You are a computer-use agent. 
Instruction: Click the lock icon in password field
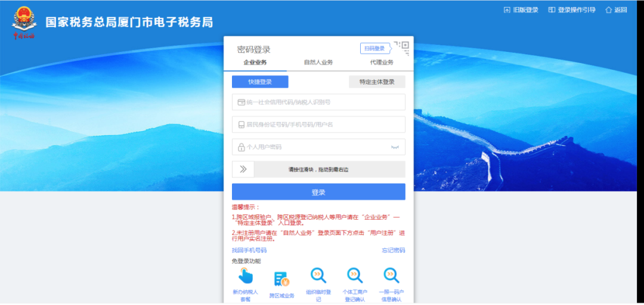pos(241,147)
